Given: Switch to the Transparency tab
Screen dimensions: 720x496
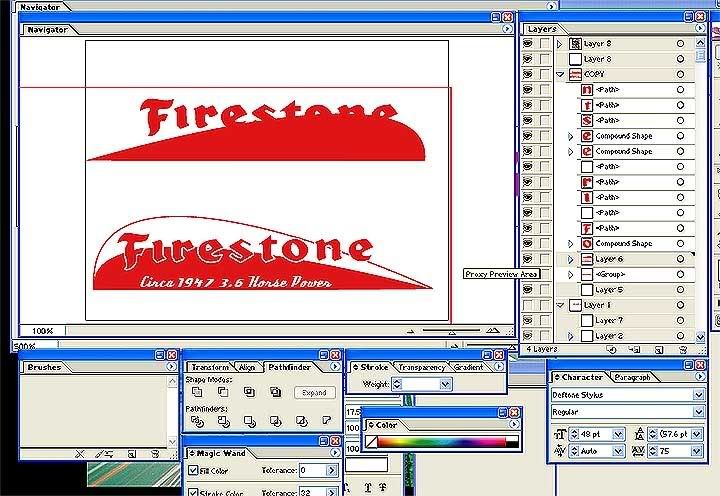Looking at the screenshot, I should point(422,367).
